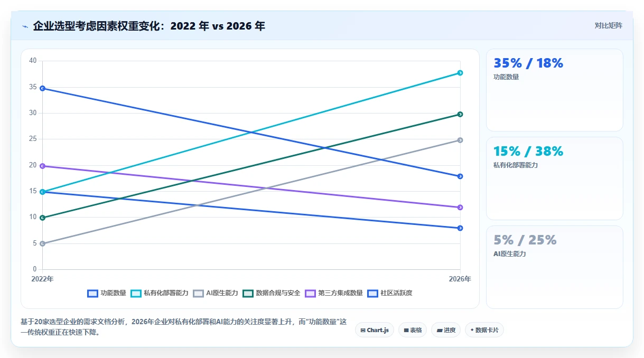Toggle the 私有化部署能力 legend item
Image resolution: width=644 pixels, height=358 pixels.
pyautogui.click(x=160, y=293)
